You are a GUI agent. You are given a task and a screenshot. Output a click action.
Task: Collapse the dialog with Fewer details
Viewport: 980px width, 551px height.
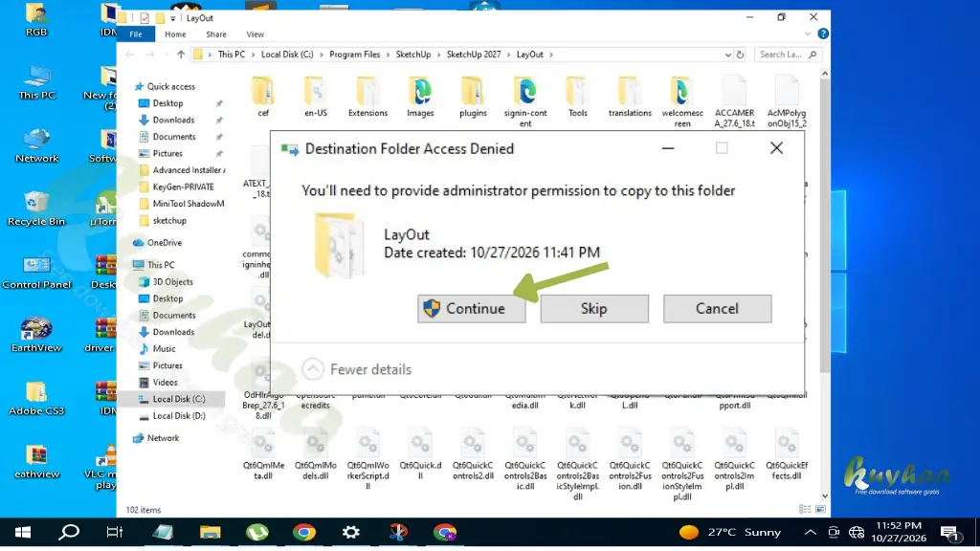click(358, 369)
